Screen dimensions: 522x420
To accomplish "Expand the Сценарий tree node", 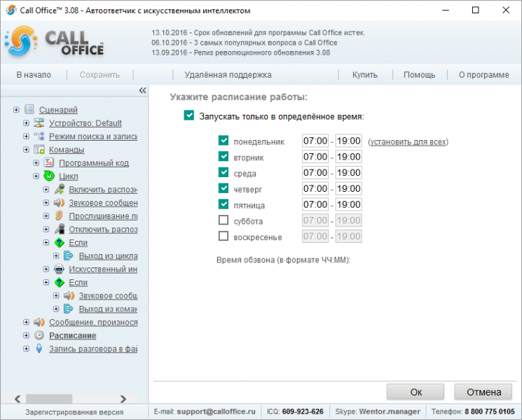I will [16, 110].
